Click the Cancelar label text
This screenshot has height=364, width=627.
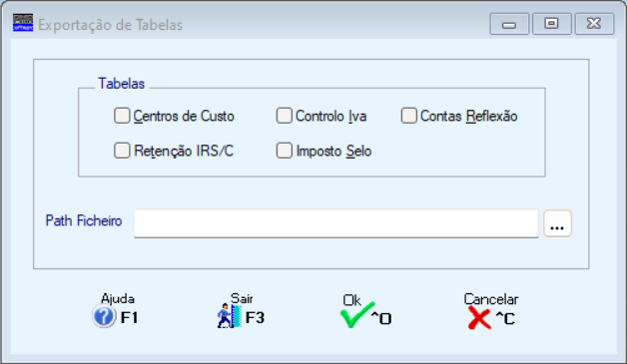click(491, 299)
